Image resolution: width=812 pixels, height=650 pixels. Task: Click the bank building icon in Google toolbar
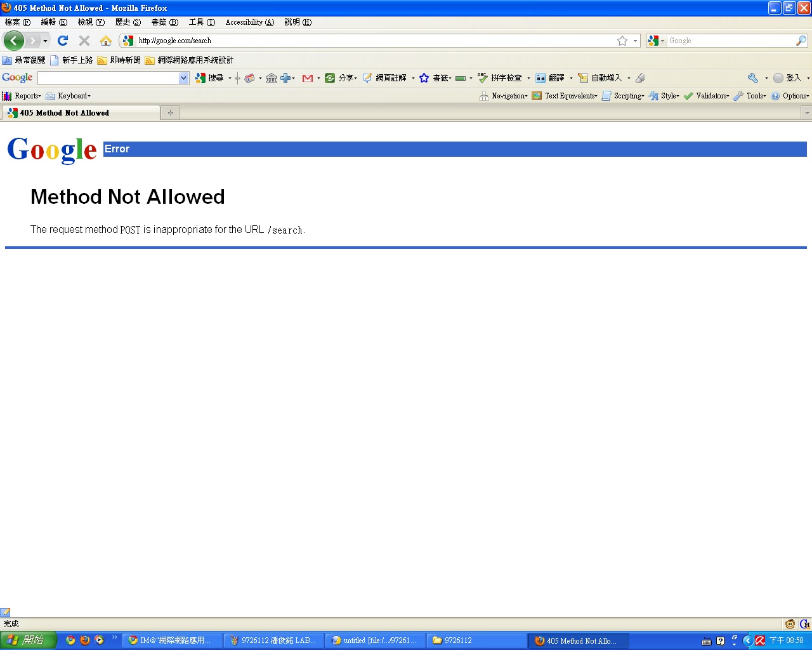pyautogui.click(x=272, y=78)
